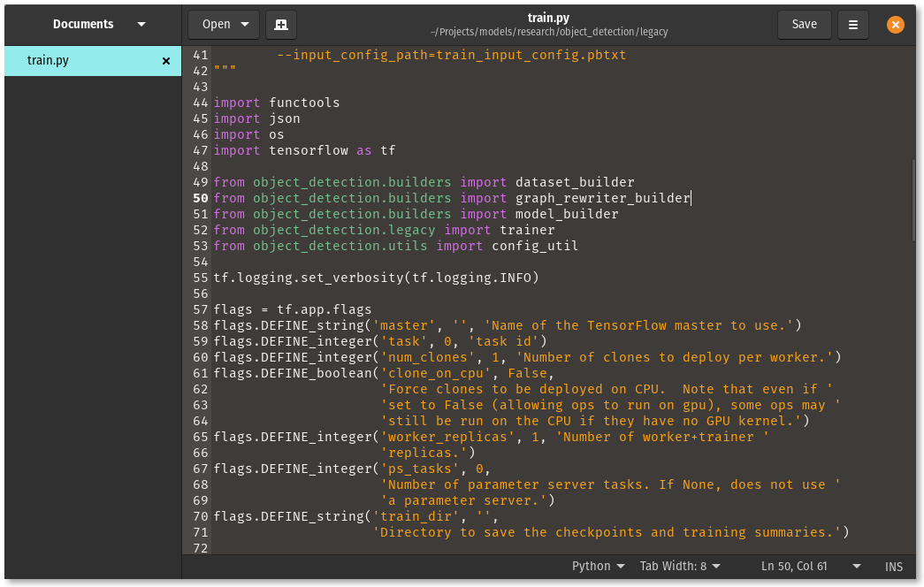This screenshot has width=924, height=587.
Task: Click the 'master' string literal
Action: click(404, 325)
